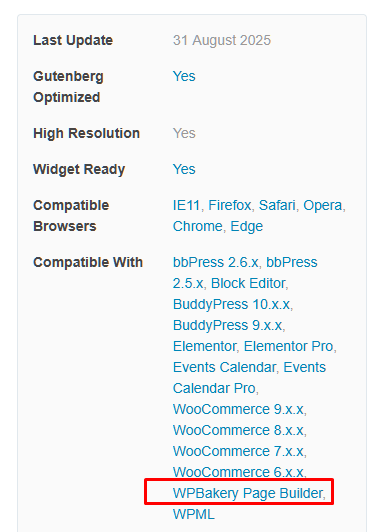Click the Gutenberg Optimized Yes link

coord(184,76)
